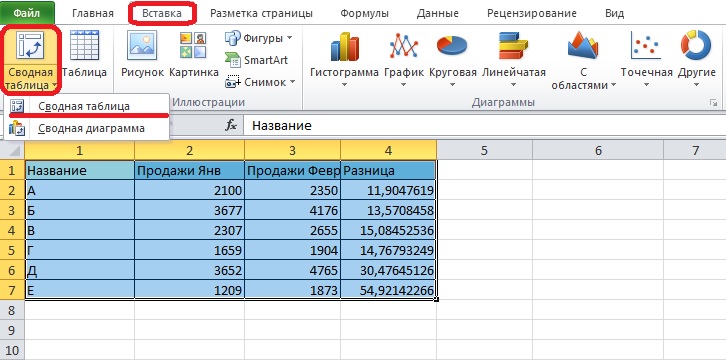Expand the Гистограмма dropdown arrow
The height and width of the screenshot is (360, 726).
pyautogui.click(x=344, y=85)
